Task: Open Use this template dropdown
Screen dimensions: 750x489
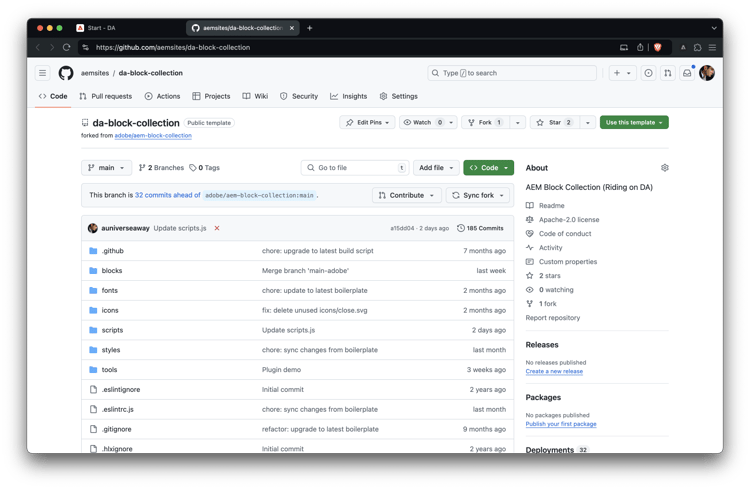Action: [634, 122]
